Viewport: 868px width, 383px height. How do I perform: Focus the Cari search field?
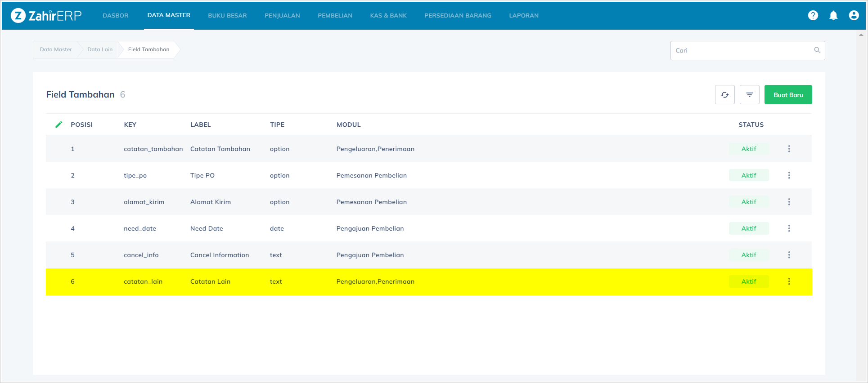[x=742, y=50]
